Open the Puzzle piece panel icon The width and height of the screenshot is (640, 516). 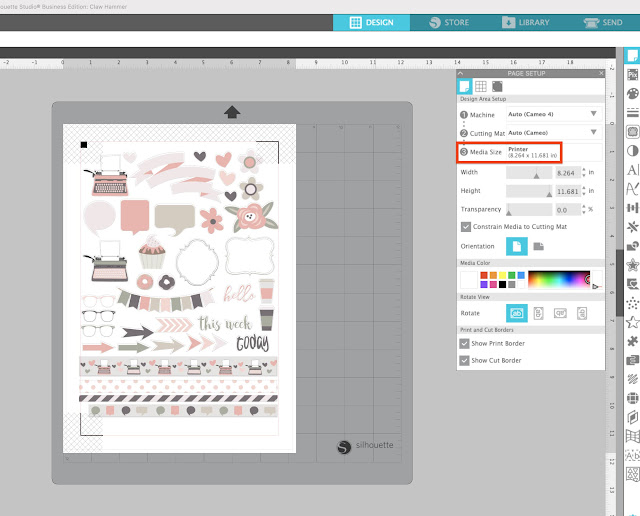pos(632,341)
